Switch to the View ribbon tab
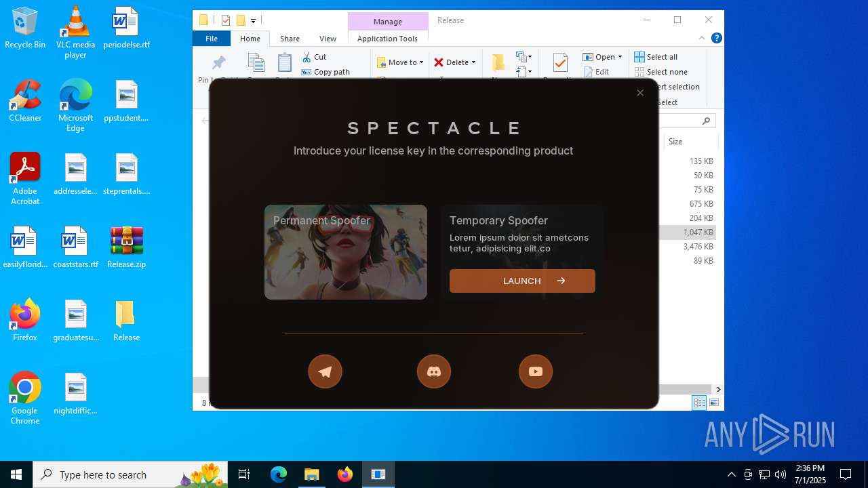This screenshot has height=488, width=868. (328, 39)
